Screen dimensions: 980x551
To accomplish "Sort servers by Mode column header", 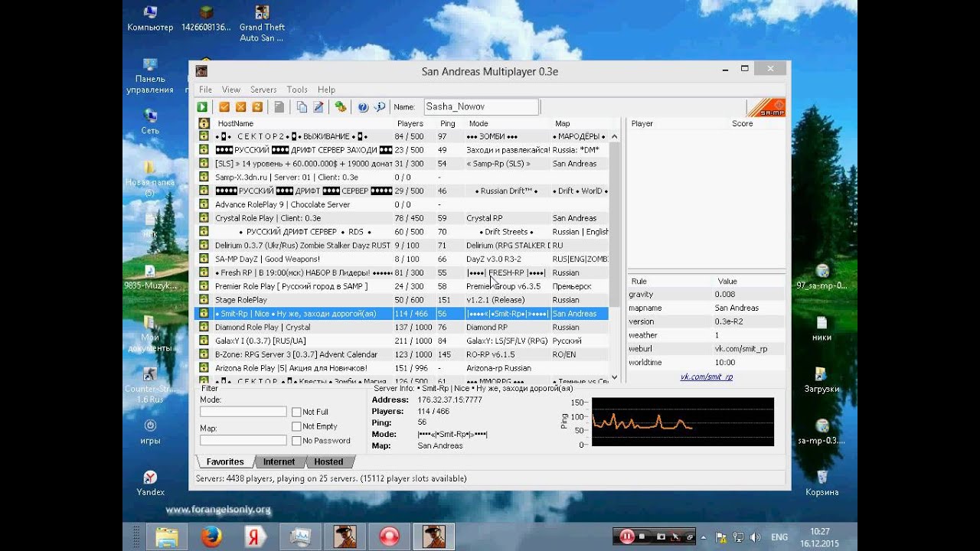I will [x=508, y=123].
